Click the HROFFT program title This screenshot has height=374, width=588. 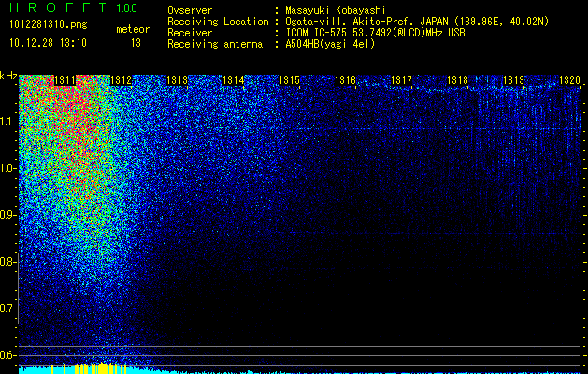click(x=59, y=7)
